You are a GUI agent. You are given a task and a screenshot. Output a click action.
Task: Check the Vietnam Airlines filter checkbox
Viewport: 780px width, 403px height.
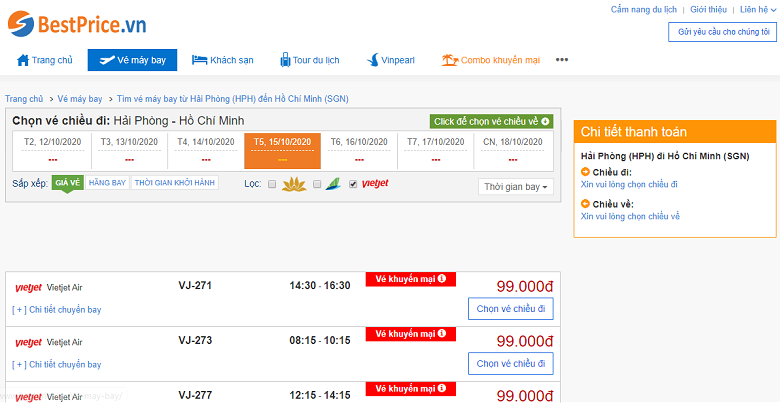272,184
